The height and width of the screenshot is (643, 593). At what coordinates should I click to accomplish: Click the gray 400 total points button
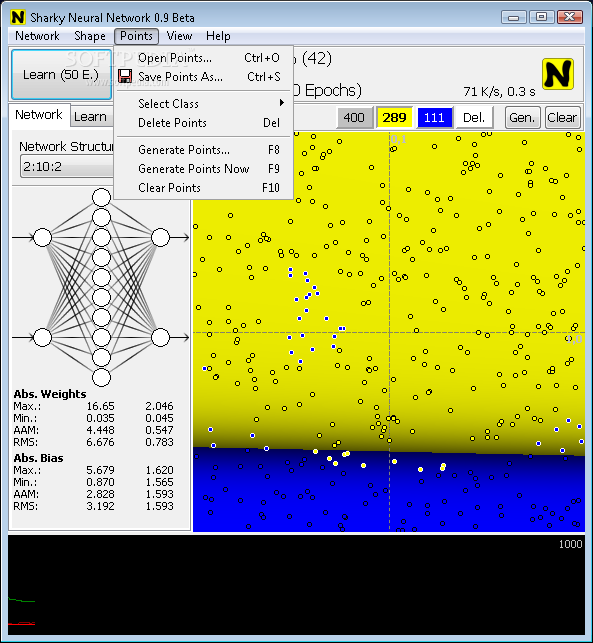coord(354,118)
